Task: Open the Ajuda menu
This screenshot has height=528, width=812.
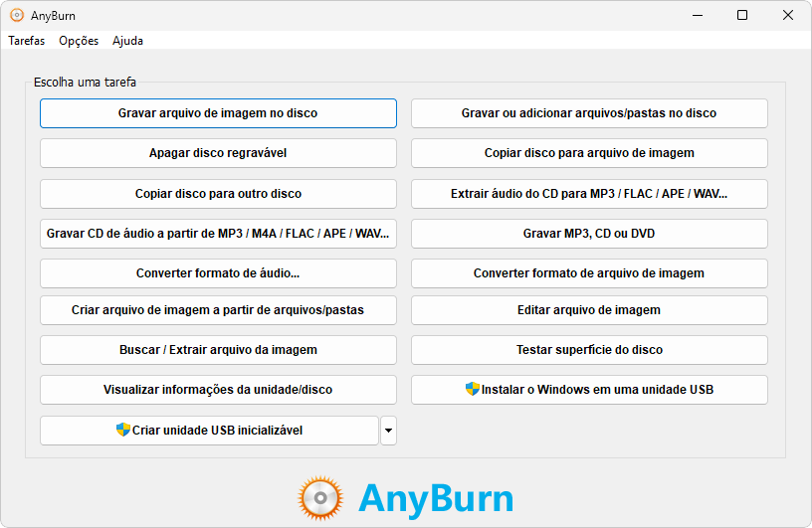Action: point(127,41)
